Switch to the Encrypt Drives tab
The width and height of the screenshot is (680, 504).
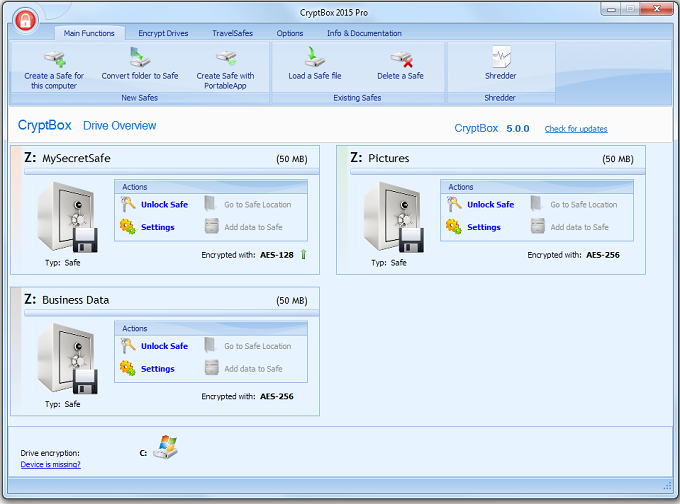click(x=165, y=33)
